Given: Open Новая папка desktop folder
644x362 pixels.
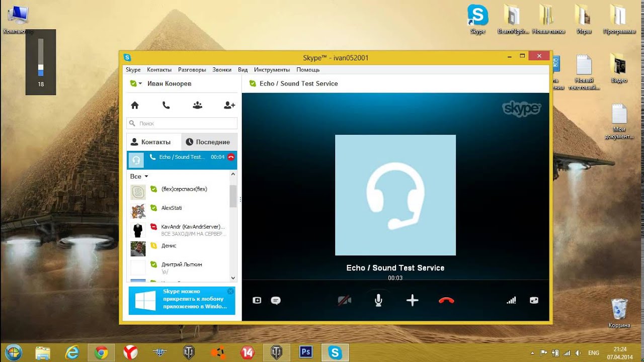Looking at the screenshot, I should [548, 19].
